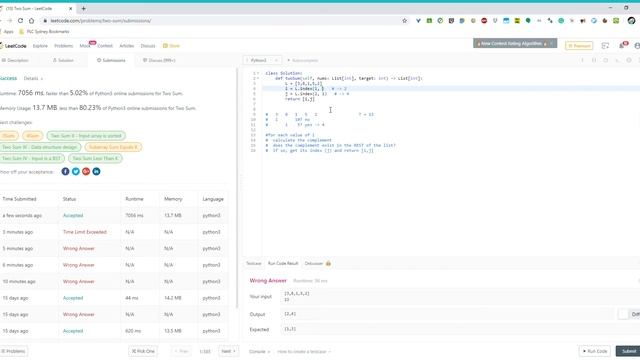
Task: Expand the Console panel
Action: point(260,351)
